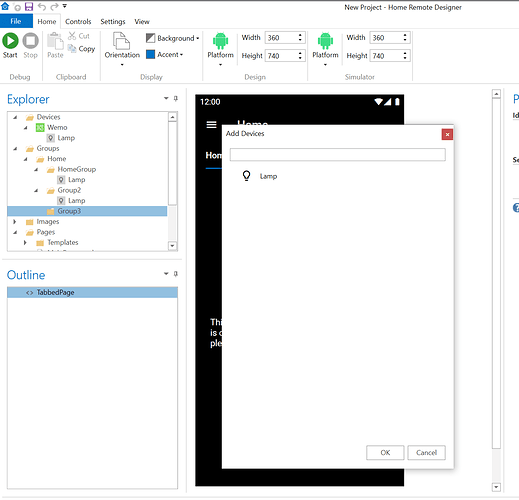Pin the Outline panel

pos(176,274)
